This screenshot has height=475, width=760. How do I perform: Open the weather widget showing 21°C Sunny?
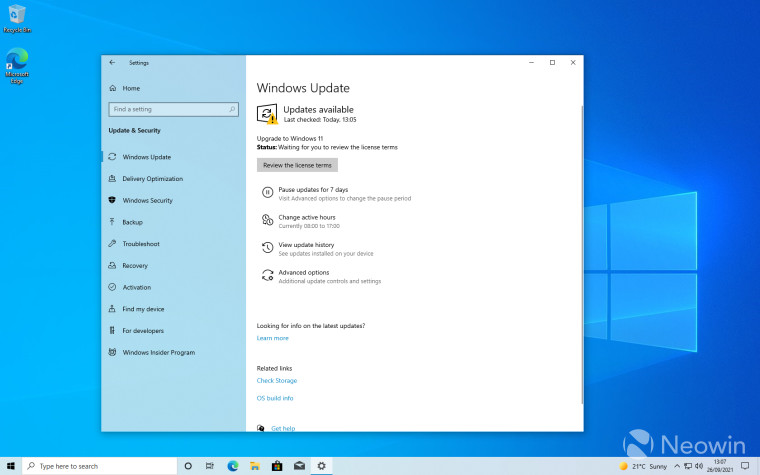tap(643, 466)
